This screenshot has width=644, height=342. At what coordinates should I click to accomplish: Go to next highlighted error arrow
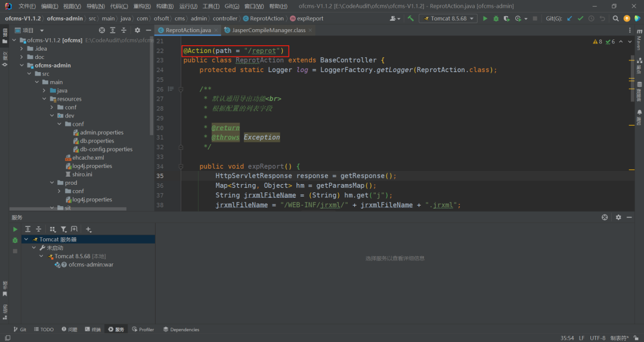pos(630,42)
